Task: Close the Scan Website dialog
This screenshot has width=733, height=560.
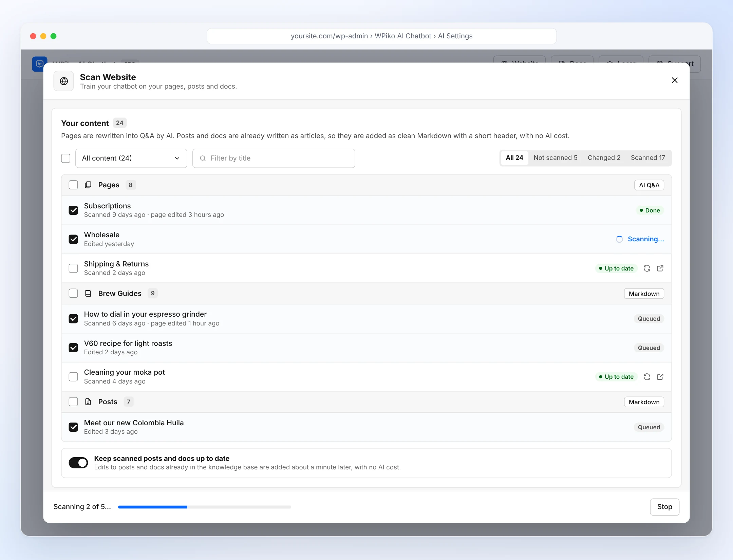Action: click(675, 80)
